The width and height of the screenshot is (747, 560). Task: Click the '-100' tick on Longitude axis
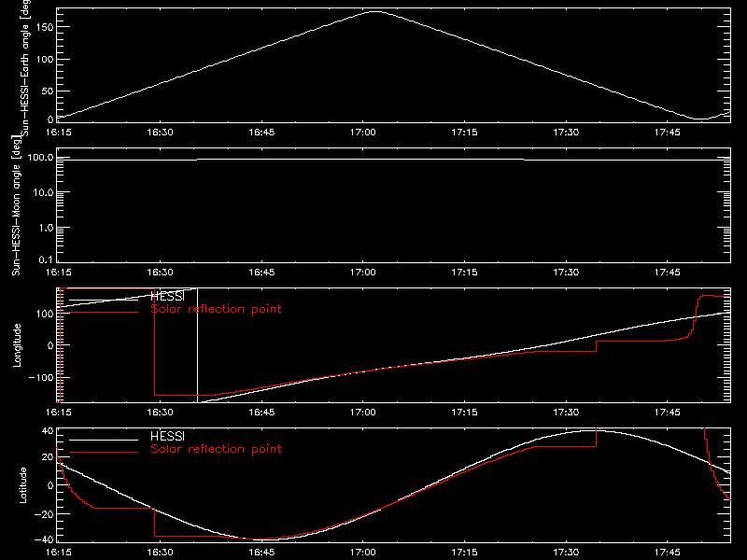(41, 378)
